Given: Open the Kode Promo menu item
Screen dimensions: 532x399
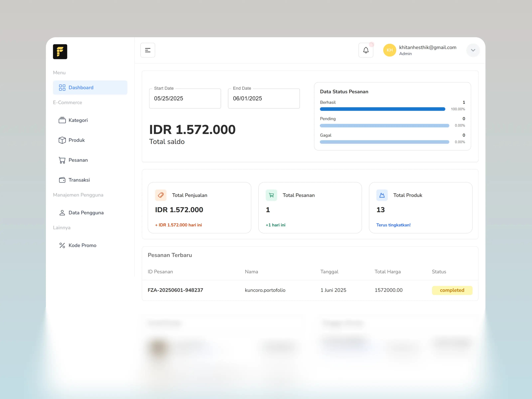Looking at the screenshot, I should (x=90, y=245).
